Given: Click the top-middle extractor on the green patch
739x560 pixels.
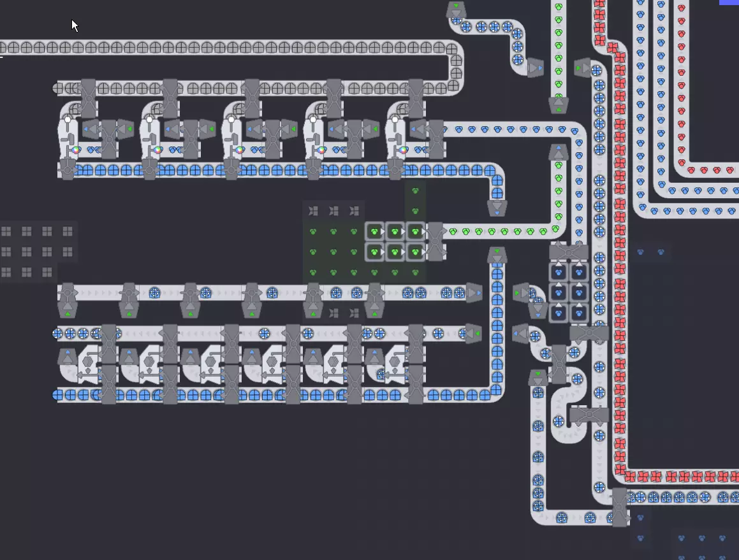Looking at the screenshot, I should point(395,232).
